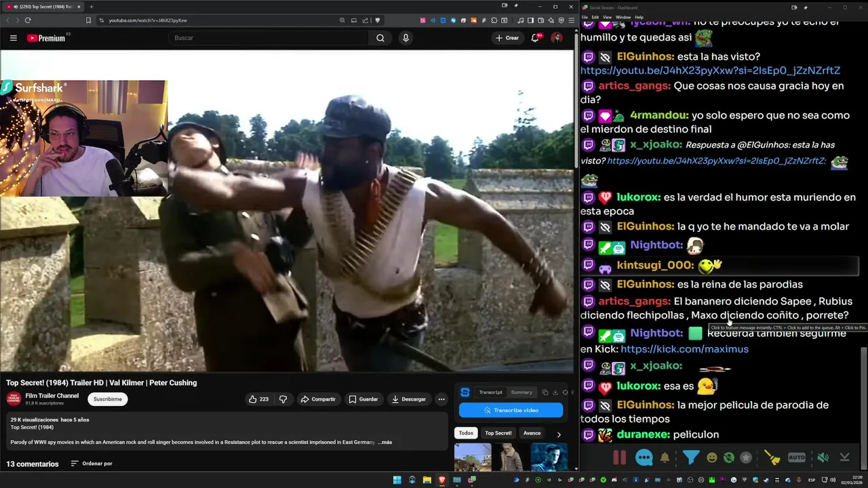868x488 pixels.
Task: Close the Top Secret! browser tab
Action: (x=79, y=7)
